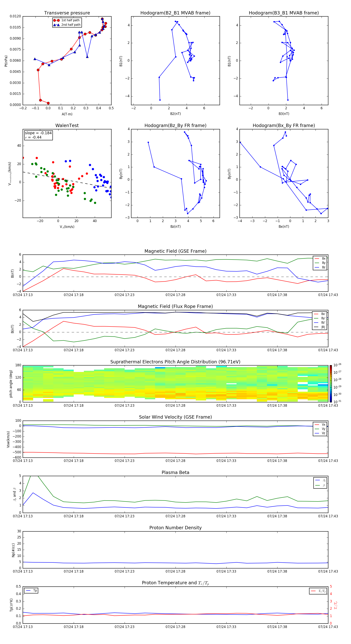Viewport: 351px width, 644px height.
Task: Click the "Bz(nT)" x-axis label
Action: coord(175,227)
